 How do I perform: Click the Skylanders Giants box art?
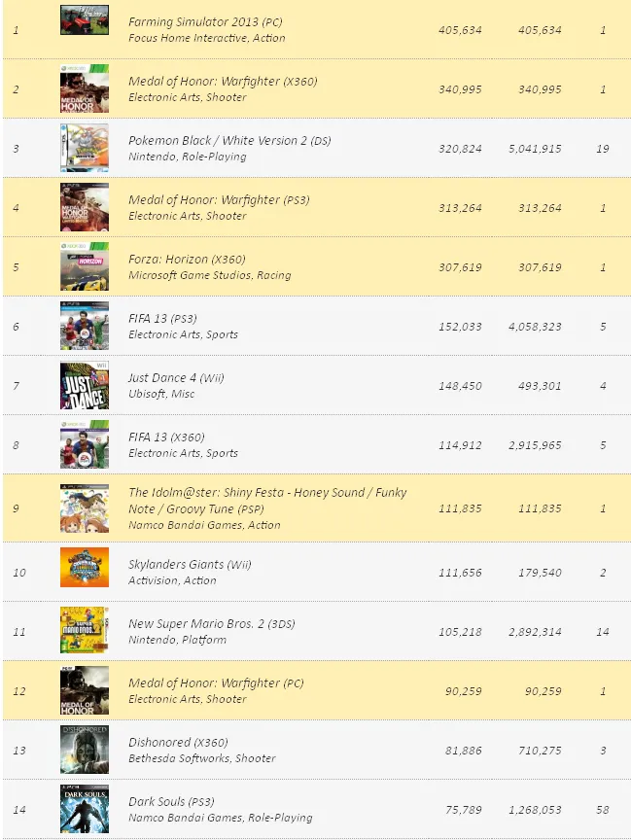[85, 568]
